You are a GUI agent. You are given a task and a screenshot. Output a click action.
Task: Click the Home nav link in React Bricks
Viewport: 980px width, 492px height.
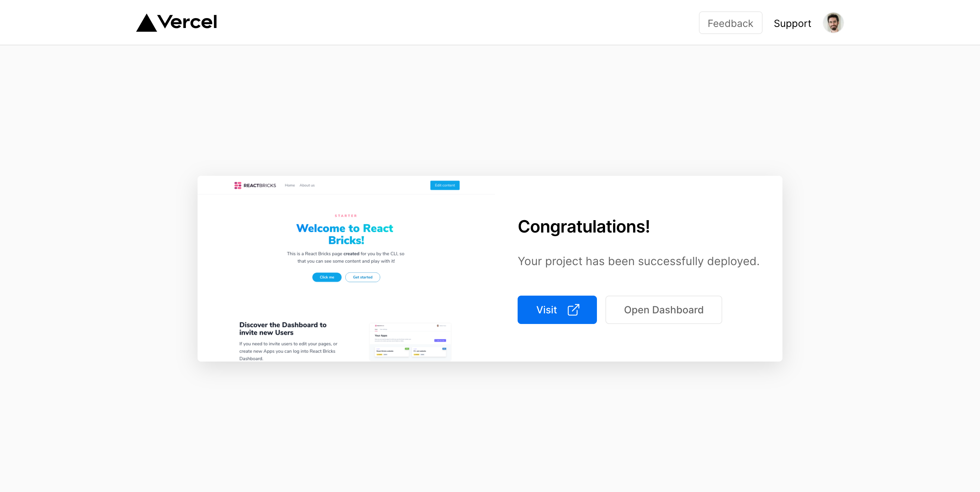point(290,185)
